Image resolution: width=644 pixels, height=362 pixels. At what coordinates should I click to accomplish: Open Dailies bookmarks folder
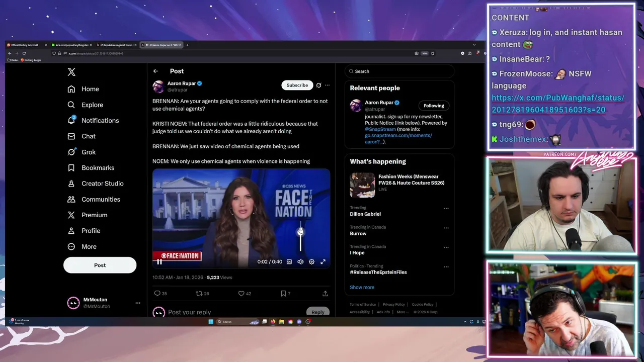pos(13,60)
